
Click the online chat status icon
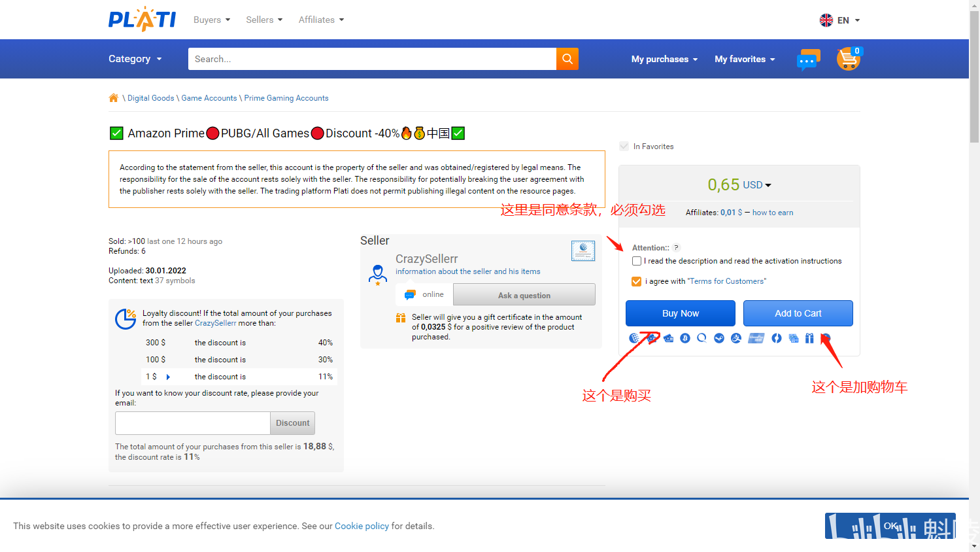coord(410,294)
